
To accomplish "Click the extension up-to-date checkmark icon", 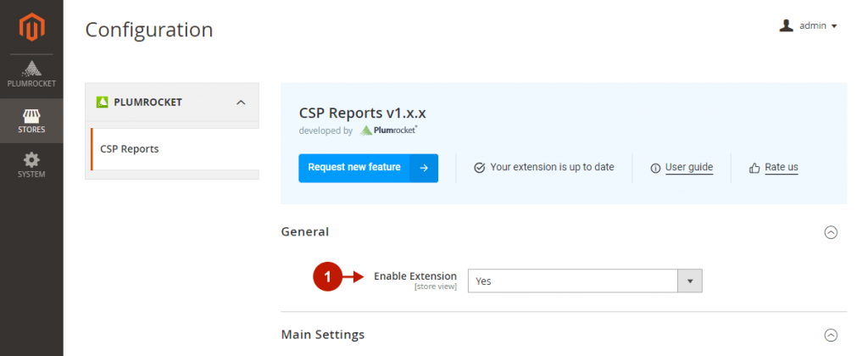I will coord(479,168).
